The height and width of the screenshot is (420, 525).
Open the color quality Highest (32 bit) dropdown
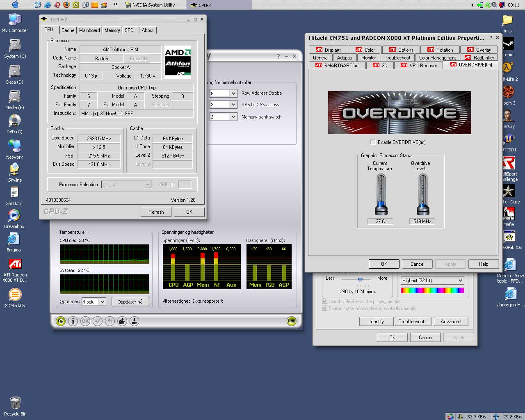coord(432,281)
